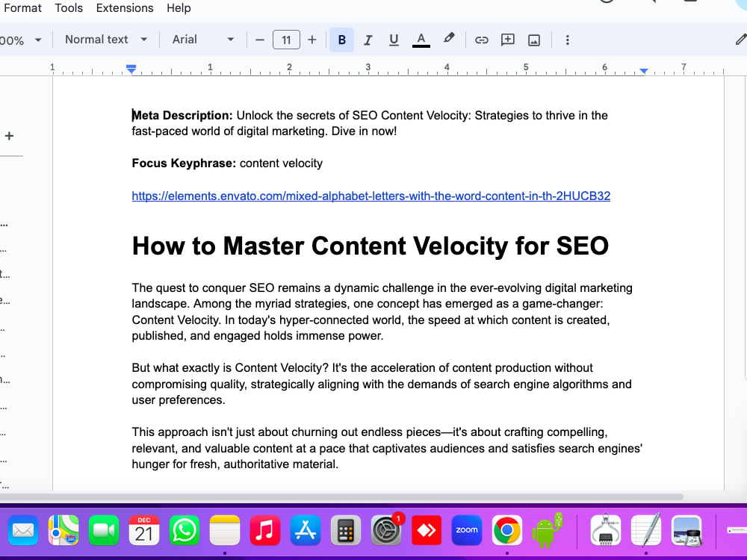747x560 pixels.
Task: Click the insert link icon
Action: pos(482,40)
